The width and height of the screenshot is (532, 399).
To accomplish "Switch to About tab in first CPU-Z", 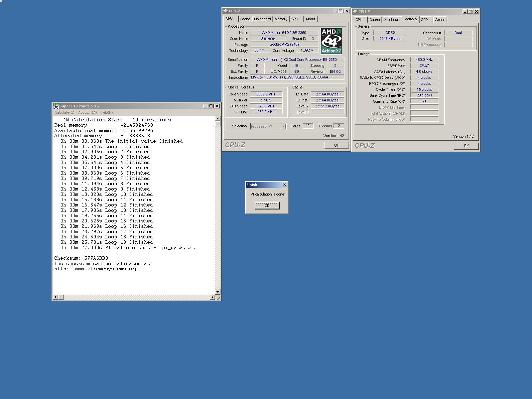I will point(310,19).
